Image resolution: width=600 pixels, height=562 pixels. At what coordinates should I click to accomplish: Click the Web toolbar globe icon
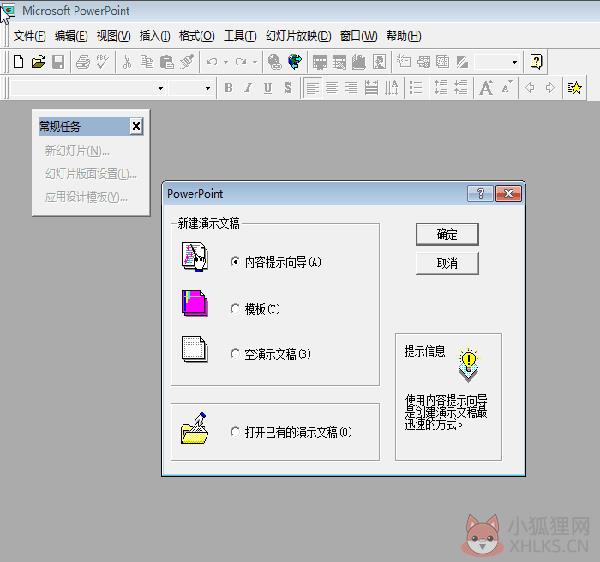coord(295,62)
